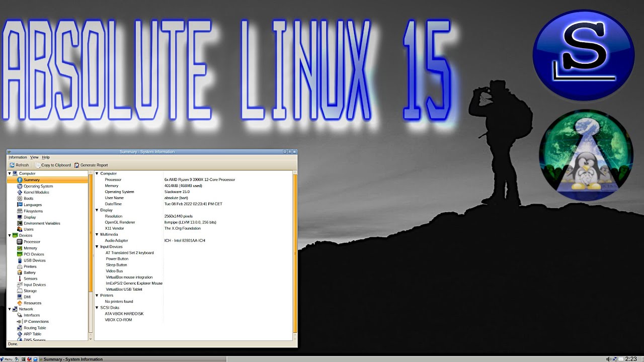
Task: Select the DMI icon
Action: coord(20,297)
